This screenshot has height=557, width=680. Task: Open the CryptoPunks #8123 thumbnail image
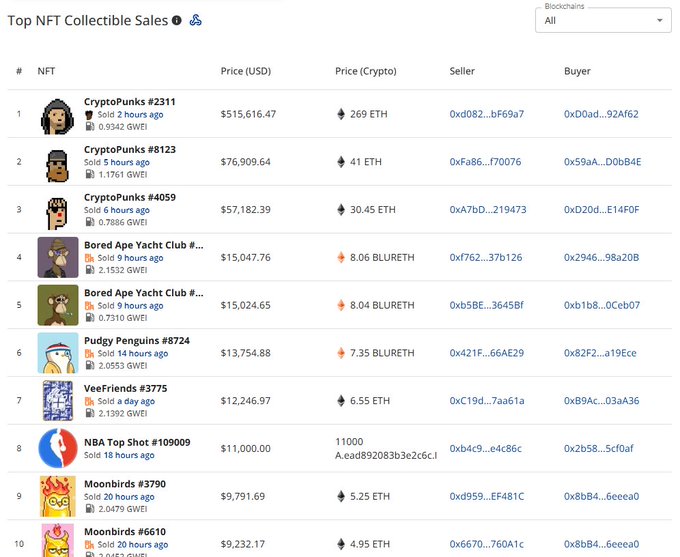tap(58, 165)
